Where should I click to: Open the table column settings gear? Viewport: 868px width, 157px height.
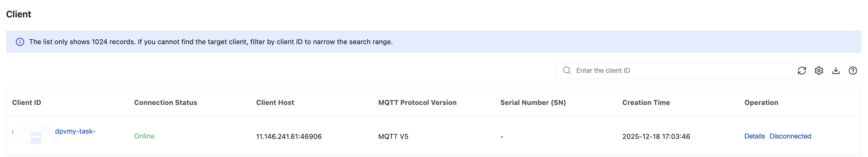pyautogui.click(x=819, y=71)
